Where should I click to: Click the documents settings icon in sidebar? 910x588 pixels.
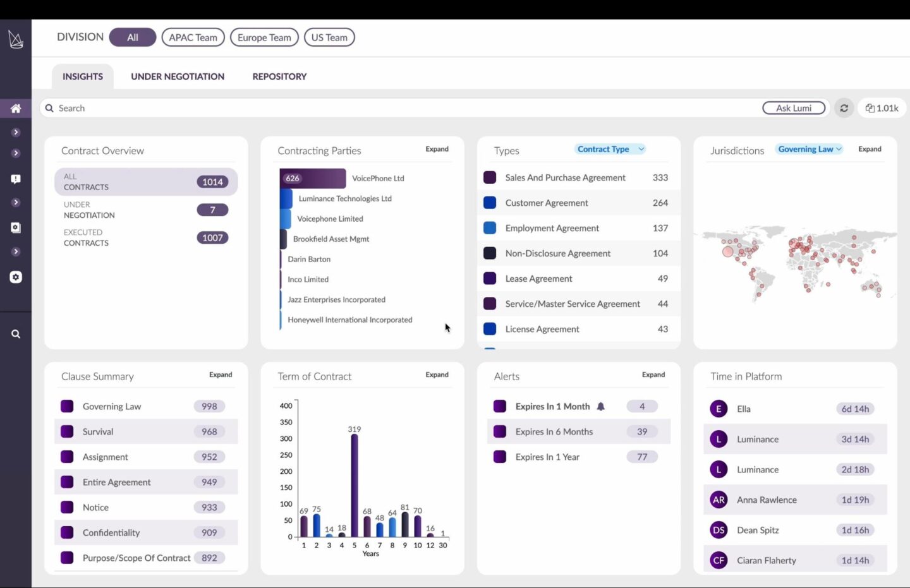click(16, 227)
